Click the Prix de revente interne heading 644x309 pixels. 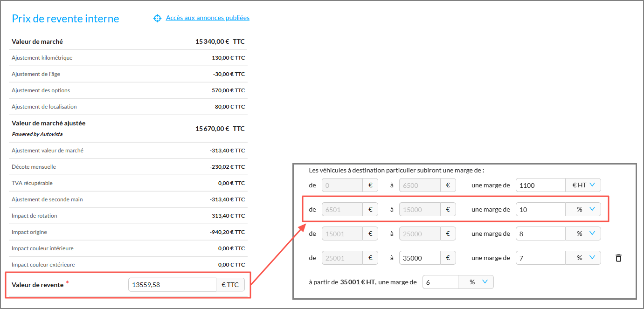click(x=65, y=19)
